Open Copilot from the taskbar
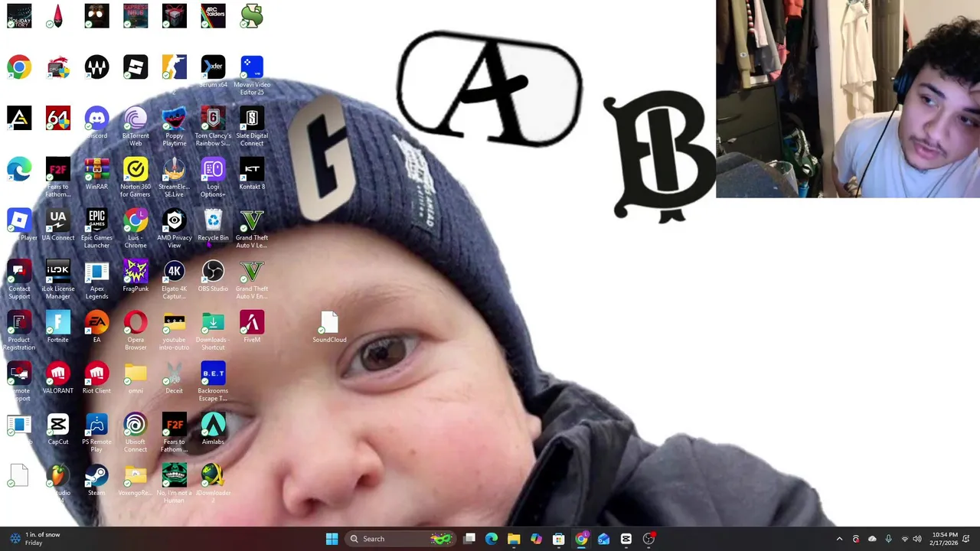980x551 pixels. pyautogui.click(x=536, y=539)
